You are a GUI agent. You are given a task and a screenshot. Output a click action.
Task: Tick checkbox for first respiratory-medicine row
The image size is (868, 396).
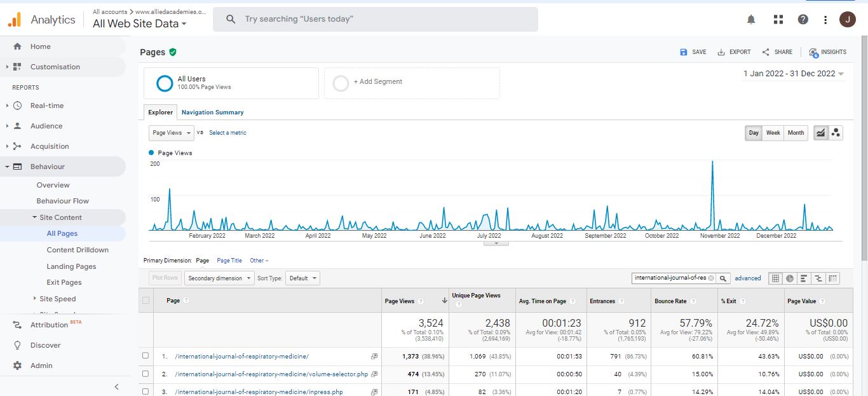[146, 356]
